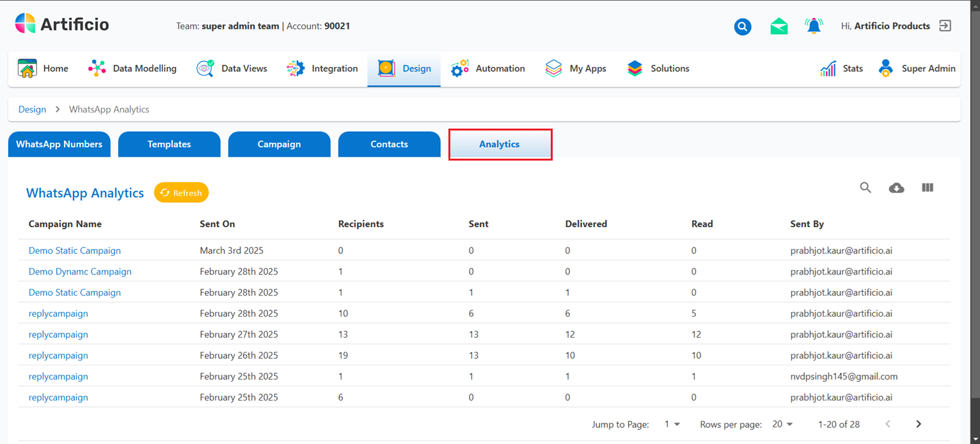Click the Super Admin user icon
980x444 pixels.
point(885,68)
